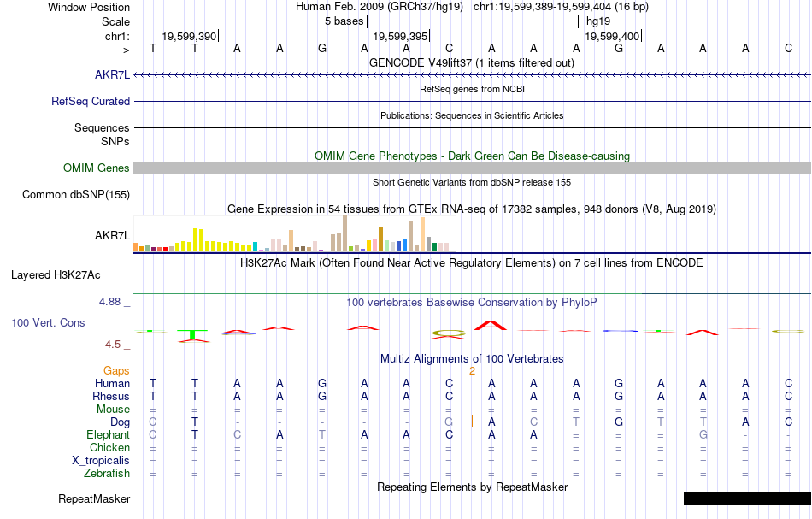Screen dimensions: 812x519
Task: Click the gray OMIM gene bar
Action: pyautogui.click(x=473, y=168)
